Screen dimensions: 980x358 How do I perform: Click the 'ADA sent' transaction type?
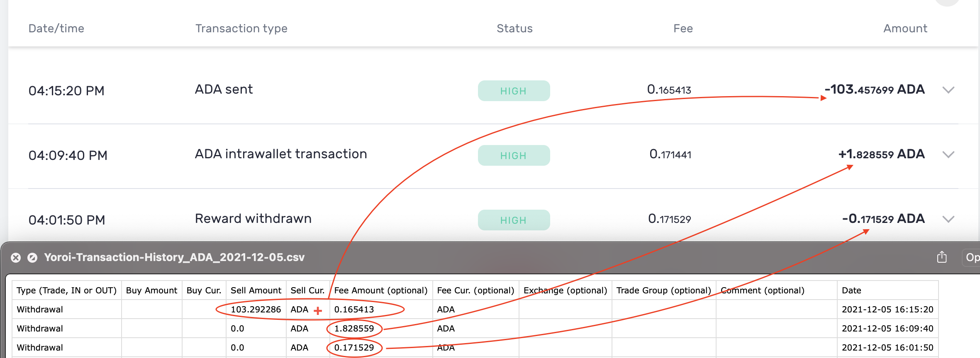click(224, 89)
